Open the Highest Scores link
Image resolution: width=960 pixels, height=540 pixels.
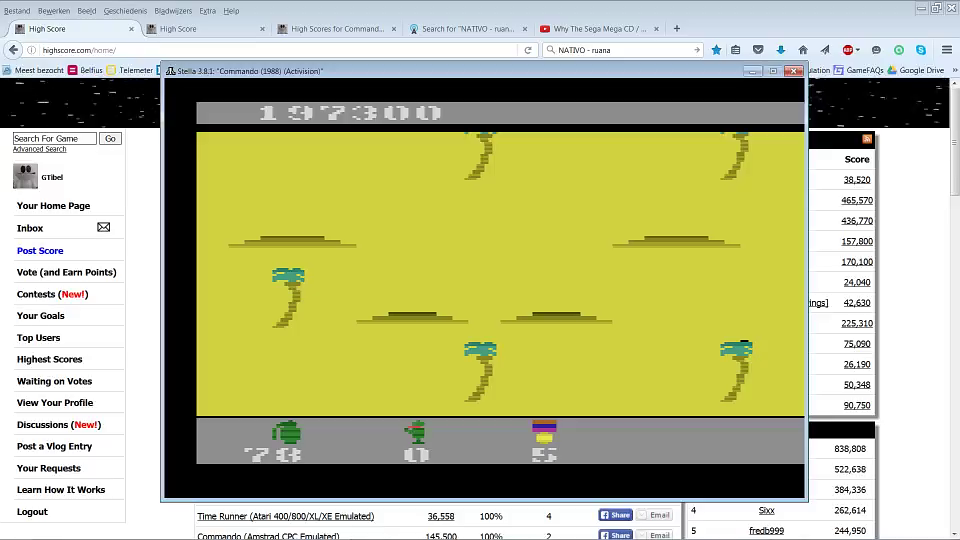pos(50,359)
